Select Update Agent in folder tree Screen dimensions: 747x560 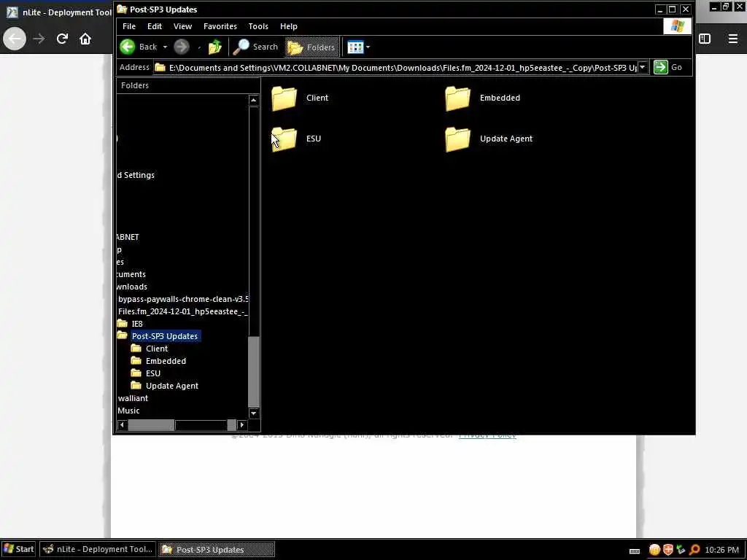172,386
